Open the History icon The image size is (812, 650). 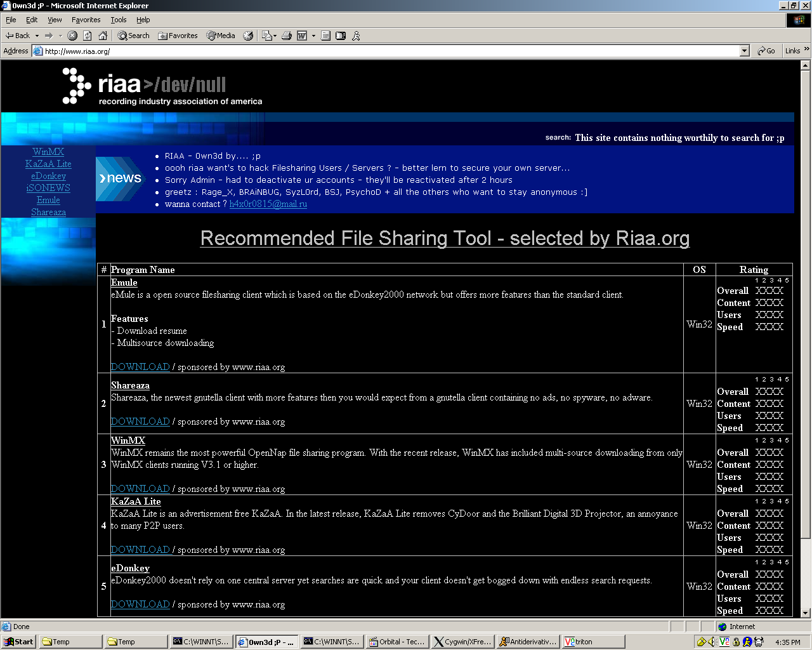pos(248,36)
